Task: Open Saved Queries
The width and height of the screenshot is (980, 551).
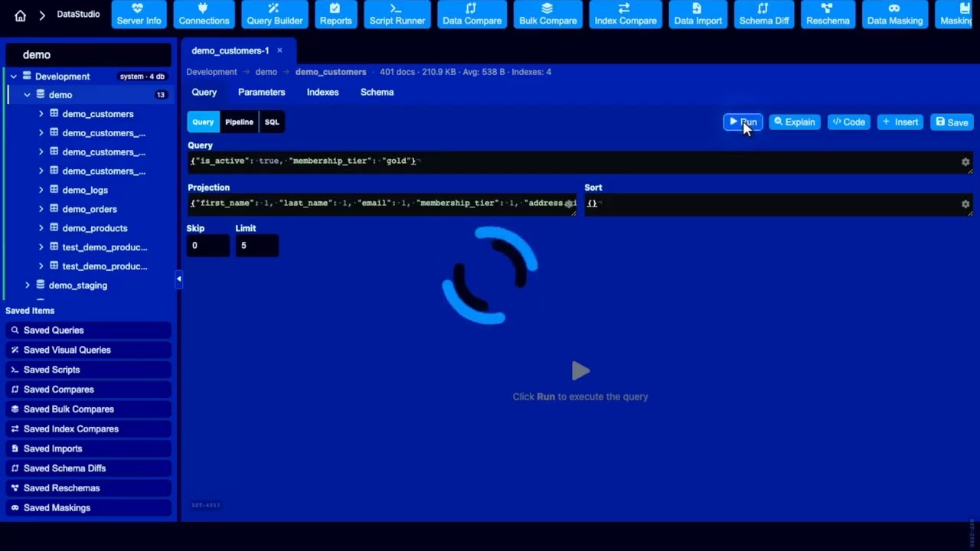Action: 89,331
